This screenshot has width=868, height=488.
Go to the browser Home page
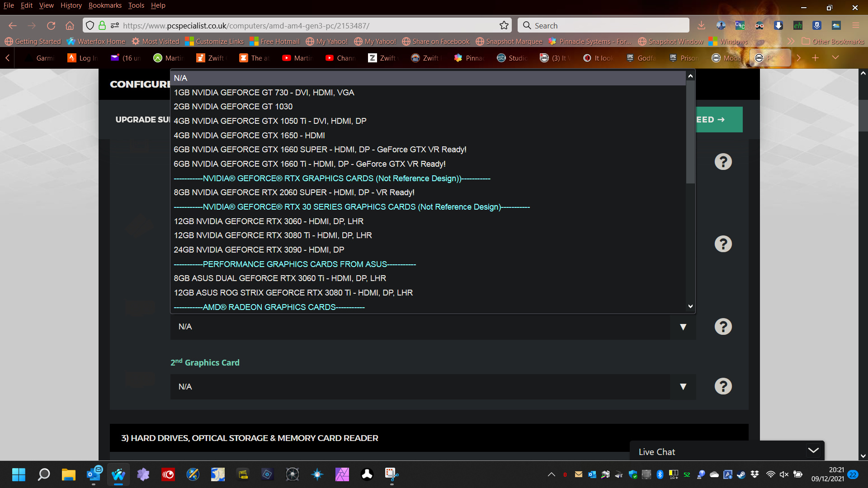point(70,26)
